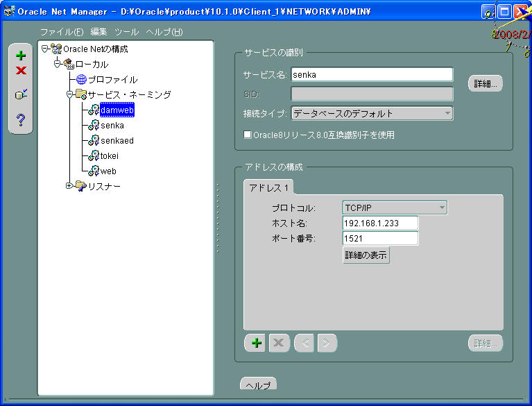Open the 編集 menu

[98, 32]
